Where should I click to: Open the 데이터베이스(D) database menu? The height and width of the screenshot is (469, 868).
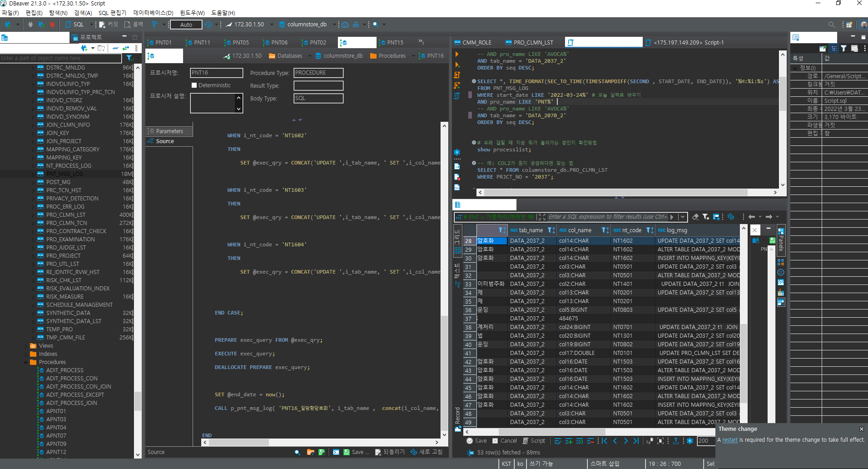(153, 13)
